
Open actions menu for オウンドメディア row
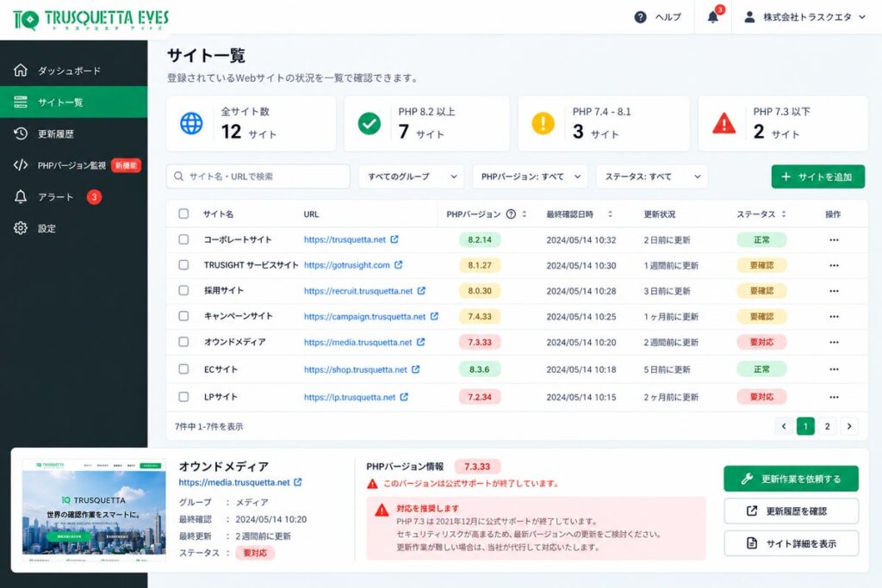834,343
